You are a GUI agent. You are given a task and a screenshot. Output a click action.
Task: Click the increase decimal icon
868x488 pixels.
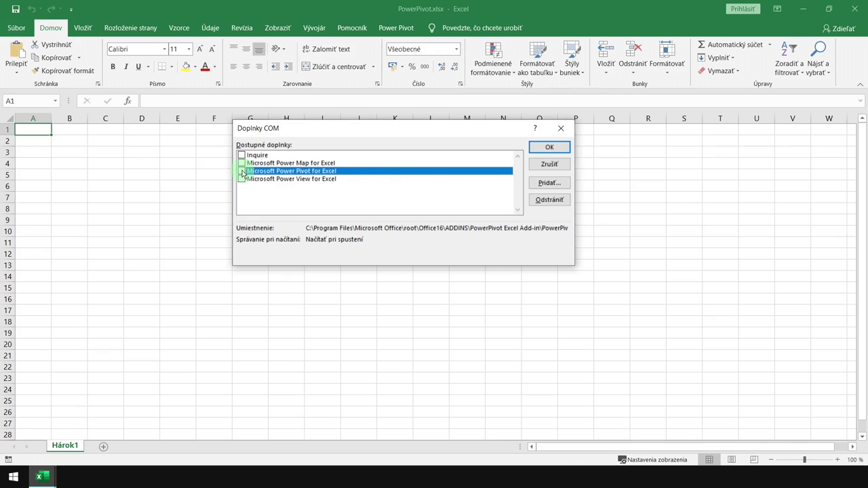point(441,66)
